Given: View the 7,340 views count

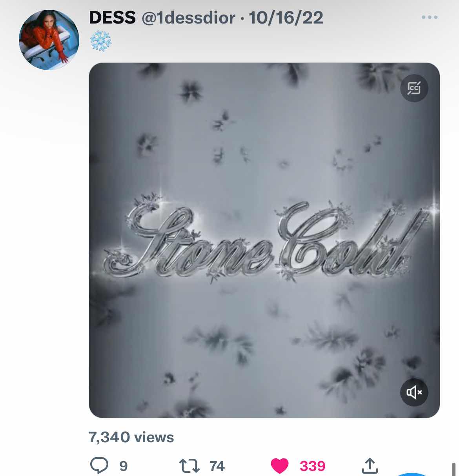Looking at the screenshot, I should [131, 437].
